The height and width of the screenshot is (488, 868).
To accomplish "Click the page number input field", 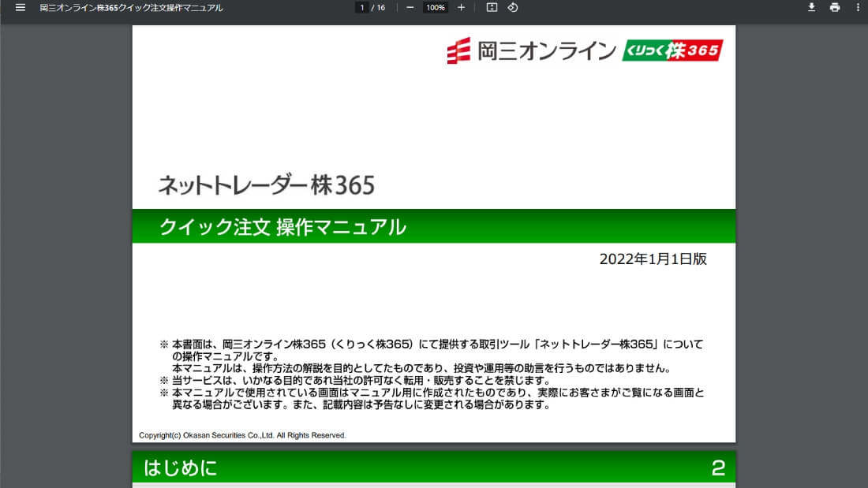I will click(362, 8).
